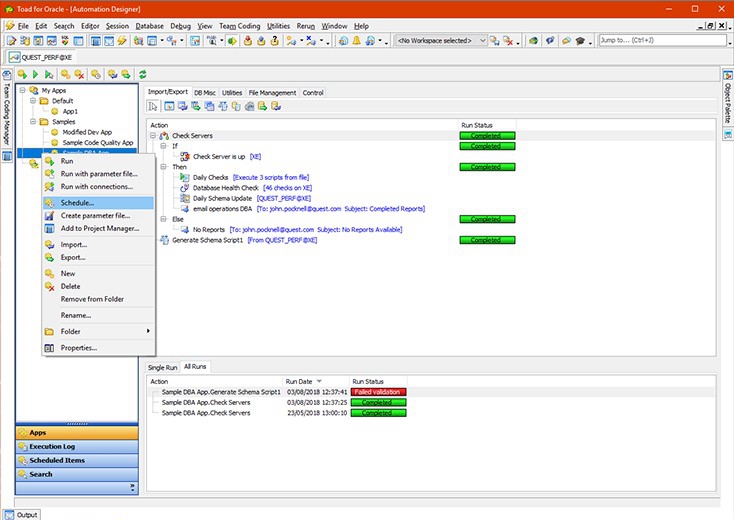This screenshot has height=520, width=734.
Task: Click the save workspace icon
Action: [x=494, y=41]
